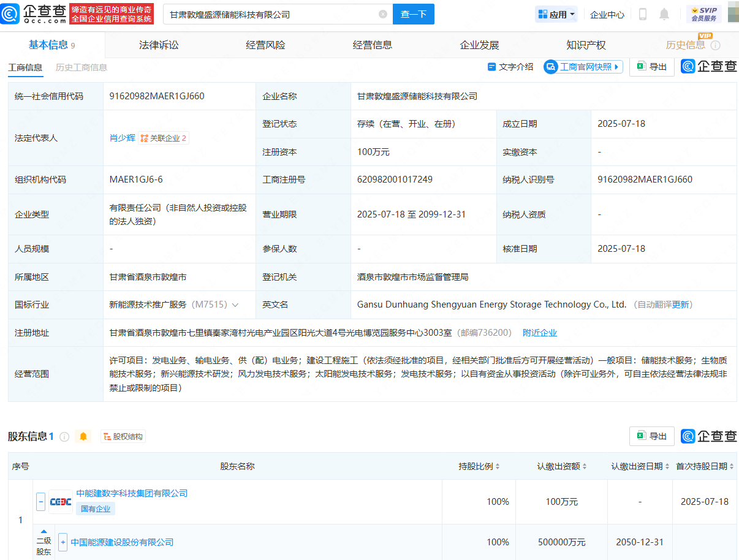Select the 工商信息 sub-tab

[25, 67]
